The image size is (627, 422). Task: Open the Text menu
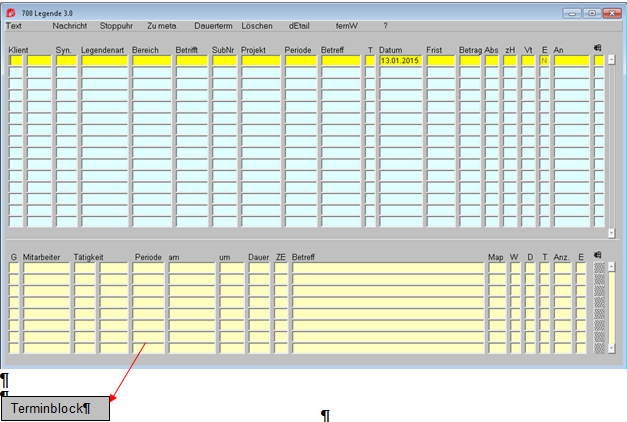[14, 25]
